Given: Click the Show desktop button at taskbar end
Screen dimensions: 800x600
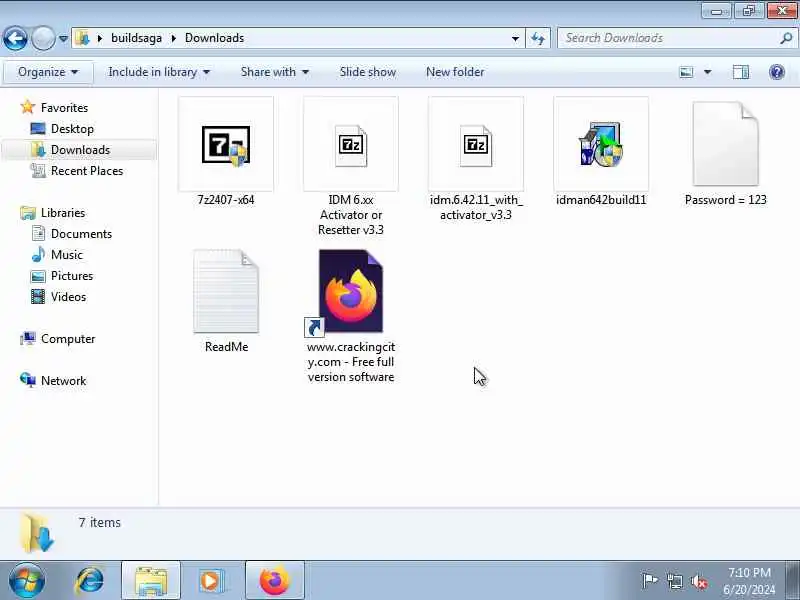Looking at the screenshot, I should 793,580.
